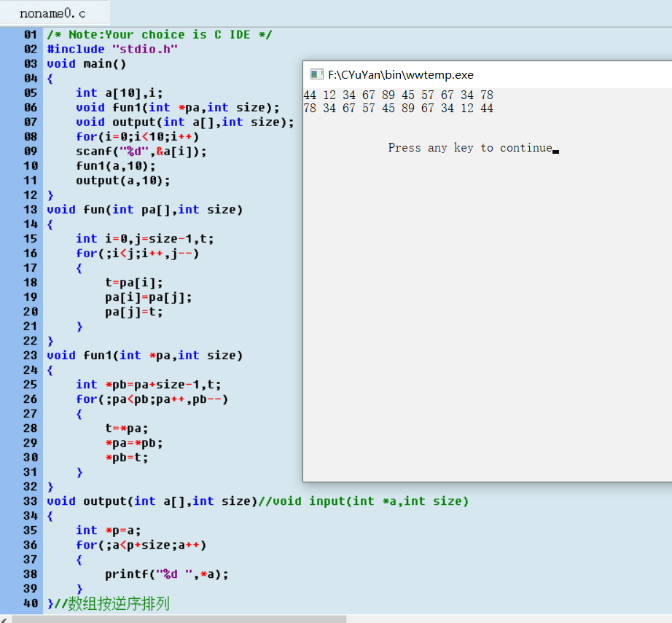Click the console title F:\CYuYan\bin\wwtemp.exe
This screenshot has height=623, width=672.
401,75
